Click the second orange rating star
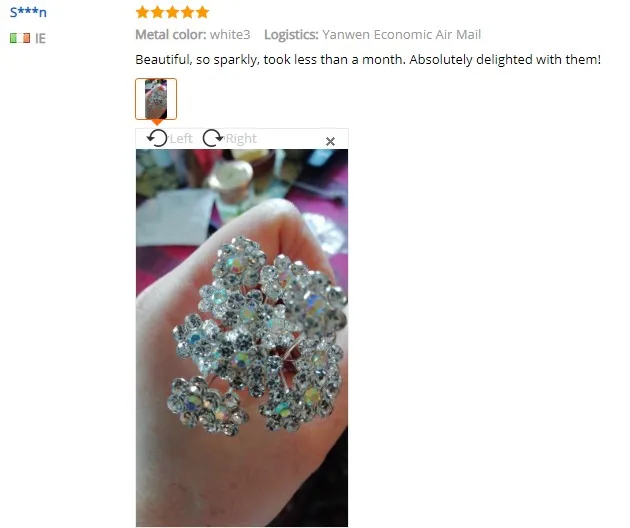Viewport: 630px width, 528px height. click(x=158, y=12)
